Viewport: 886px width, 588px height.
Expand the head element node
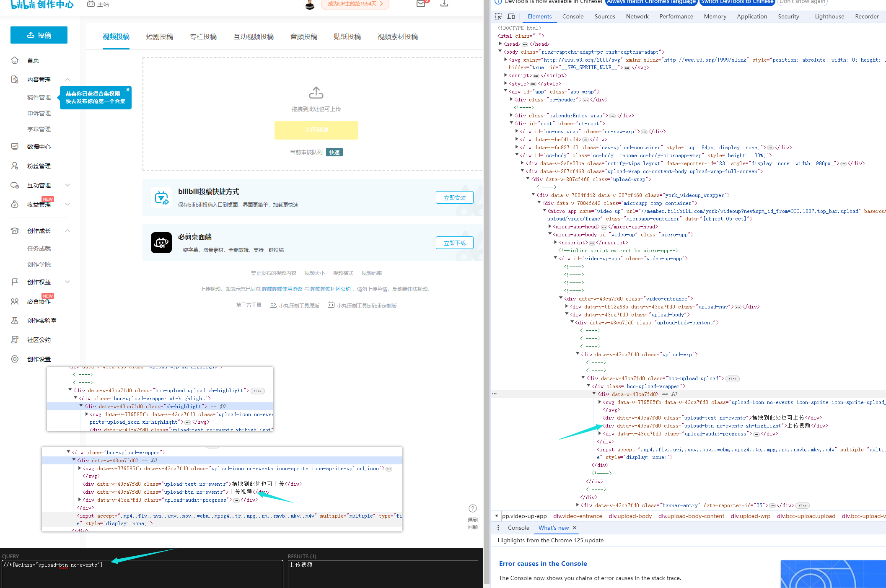point(500,44)
